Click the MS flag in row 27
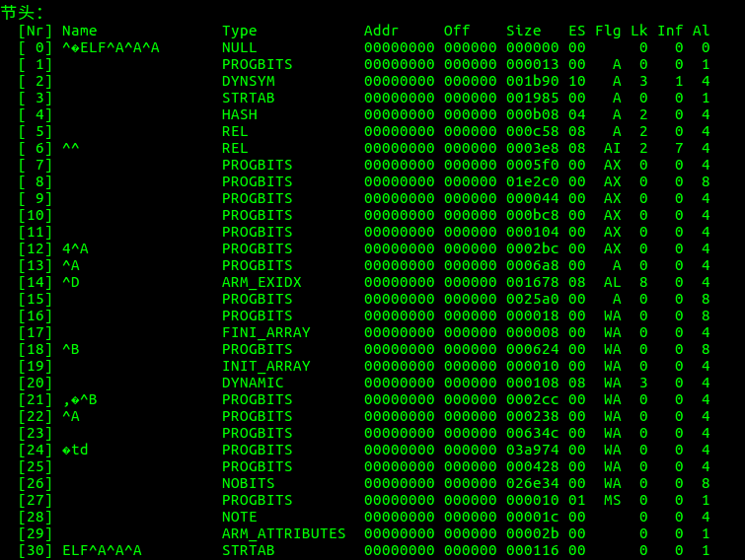 coord(613,500)
